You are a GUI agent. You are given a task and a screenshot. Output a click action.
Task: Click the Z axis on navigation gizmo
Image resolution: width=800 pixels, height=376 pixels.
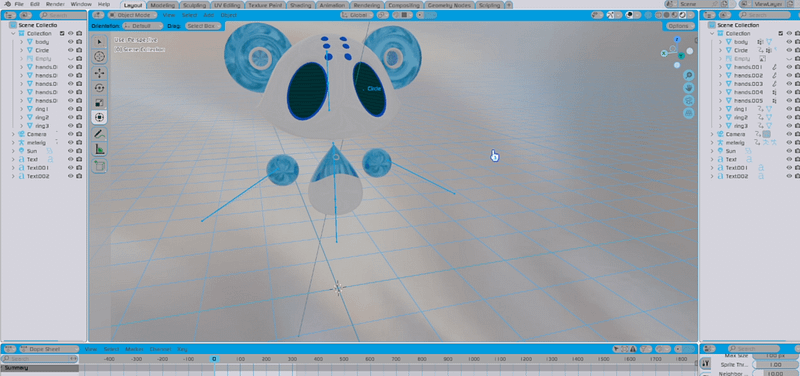677,39
